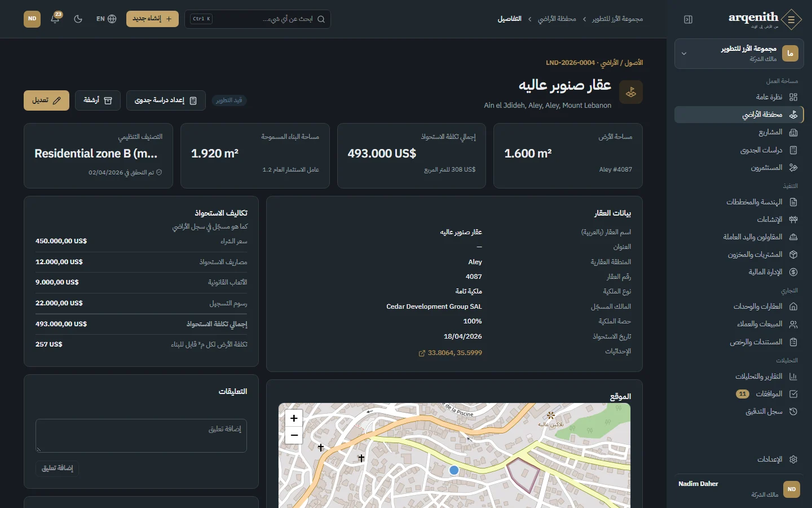Click the 1.920 m² allowed build area
The height and width of the screenshot is (508, 812).
[x=215, y=154]
